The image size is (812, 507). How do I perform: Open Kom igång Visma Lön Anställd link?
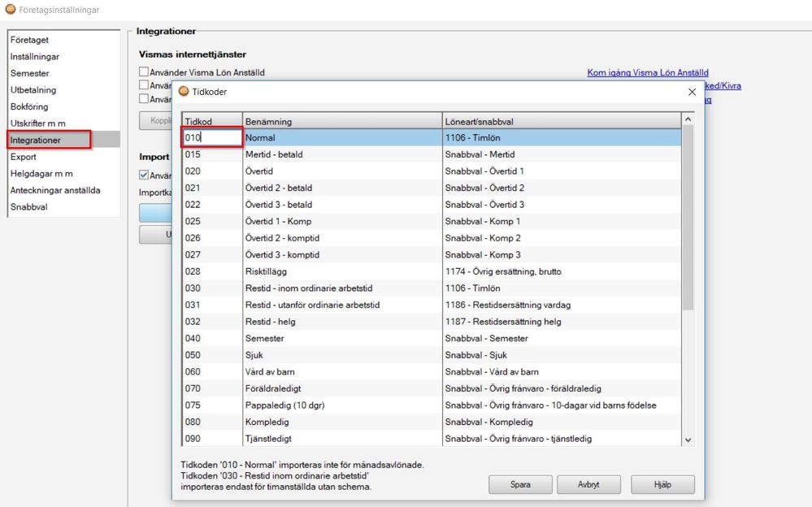(648, 72)
